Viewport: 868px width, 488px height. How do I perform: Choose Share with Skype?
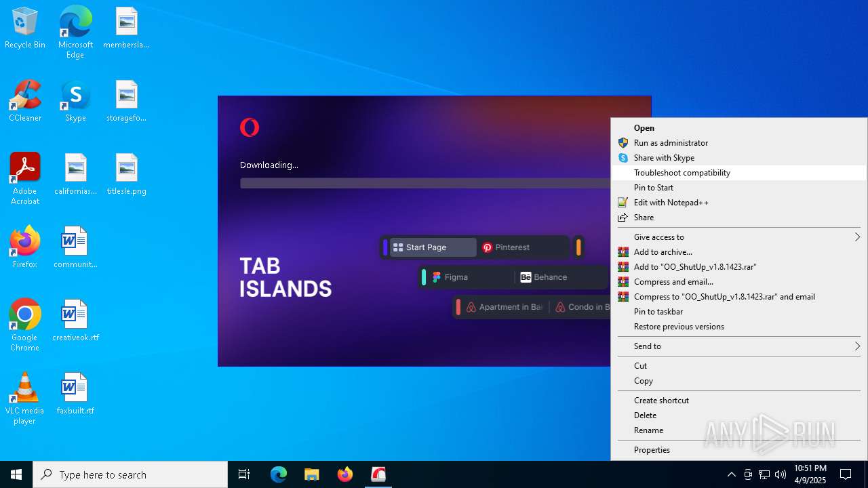(x=739, y=158)
